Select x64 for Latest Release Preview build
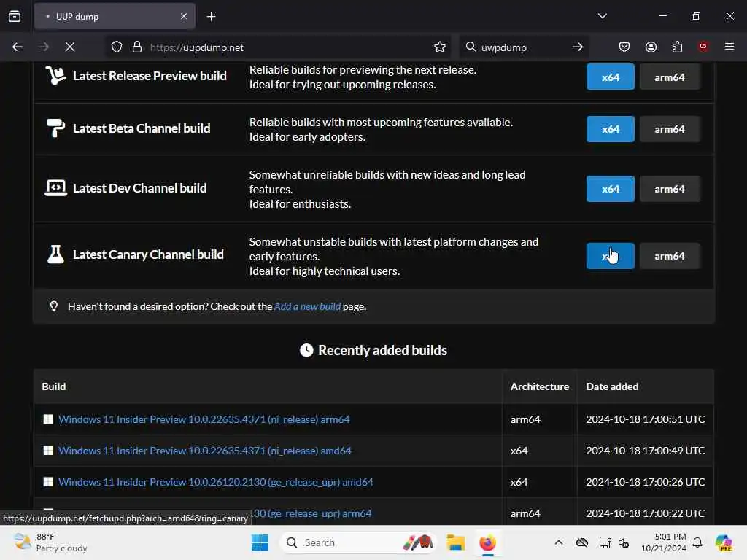747x560 pixels. (x=611, y=77)
